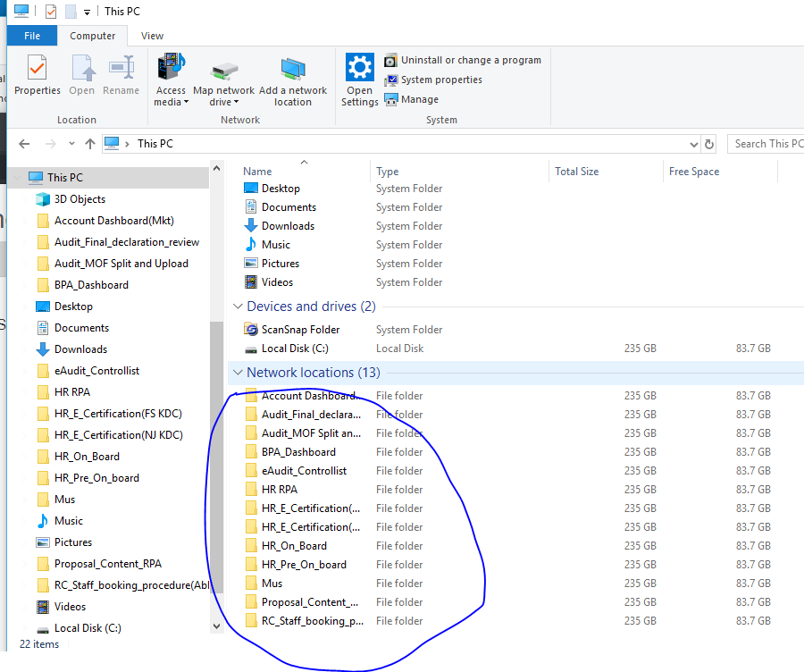Select the Videos folder icon

251,282
